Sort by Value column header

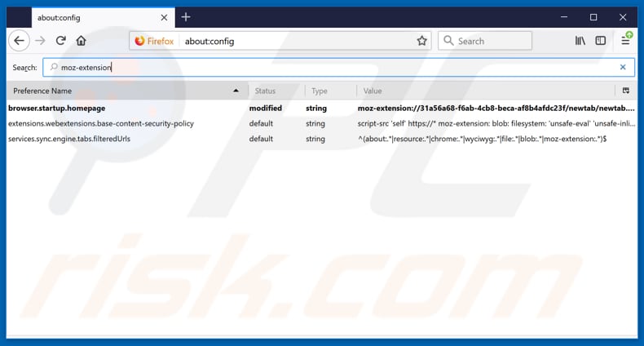point(486,91)
